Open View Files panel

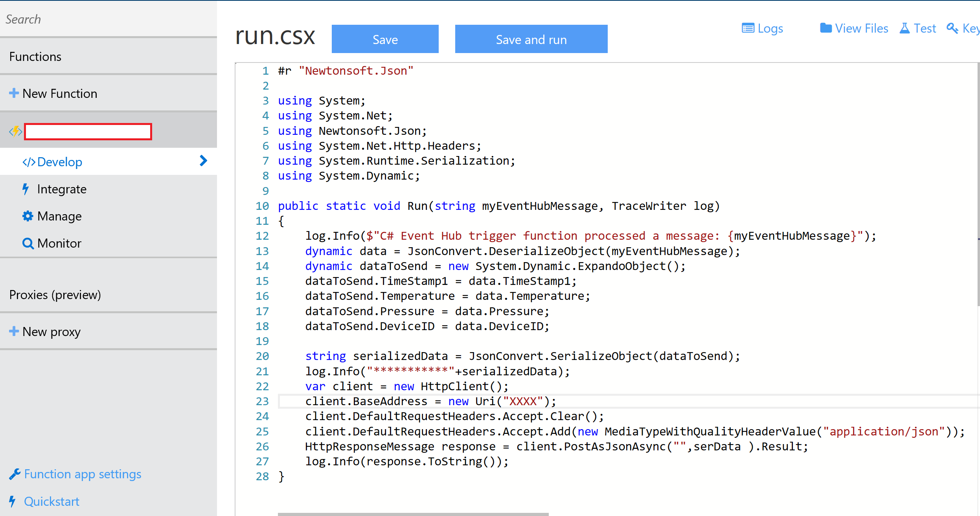tap(855, 29)
